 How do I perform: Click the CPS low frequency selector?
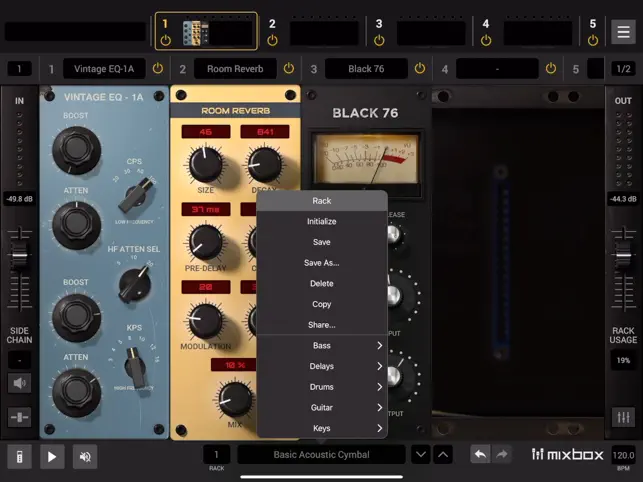[137, 194]
